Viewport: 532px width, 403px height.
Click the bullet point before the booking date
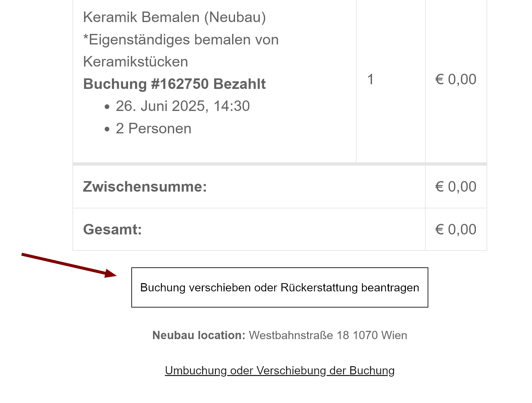click(107, 107)
